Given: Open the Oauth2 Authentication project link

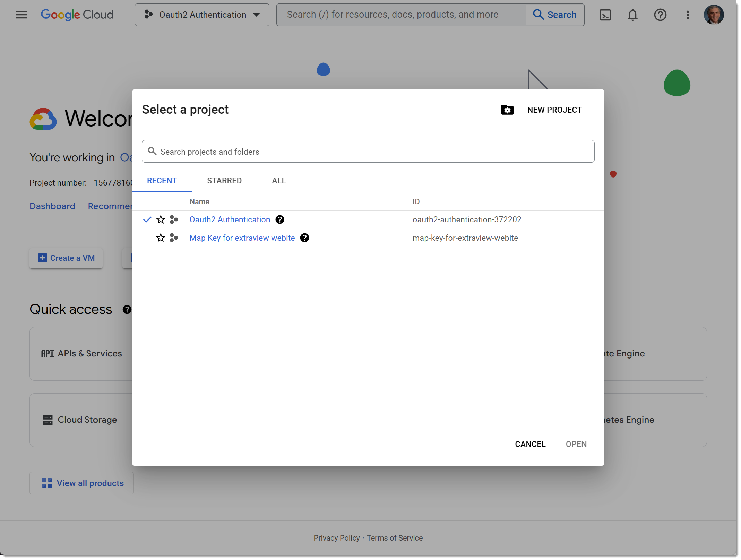Looking at the screenshot, I should click(230, 219).
